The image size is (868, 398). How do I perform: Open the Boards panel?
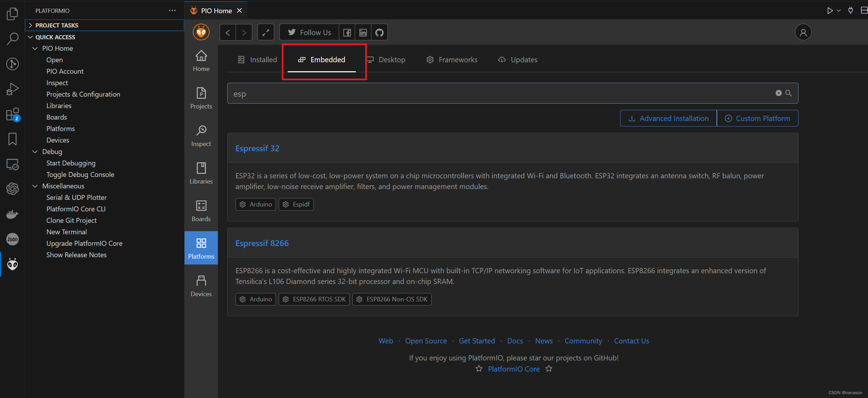coord(201,210)
